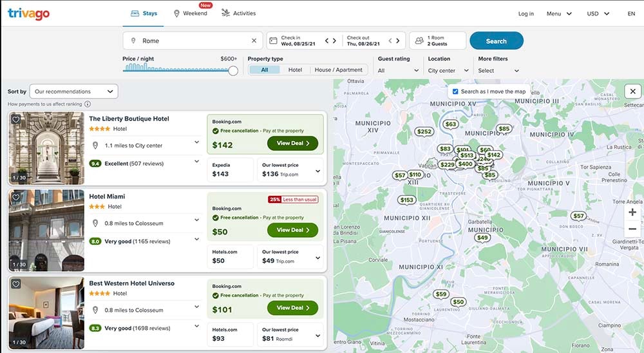Clear the Rome destination with X icon
The height and width of the screenshot is (353, 644).
click(x=254, y=41)
